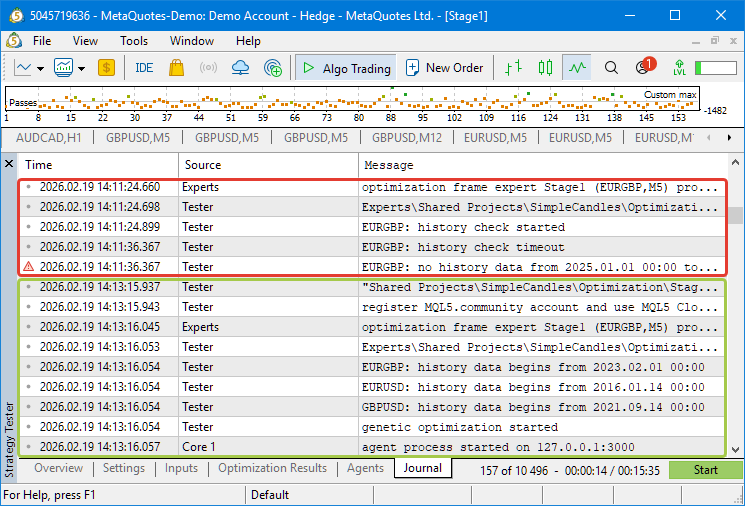Switch to the Settings tab
Viewport: 745px width, 506px height.
(124, 468)
